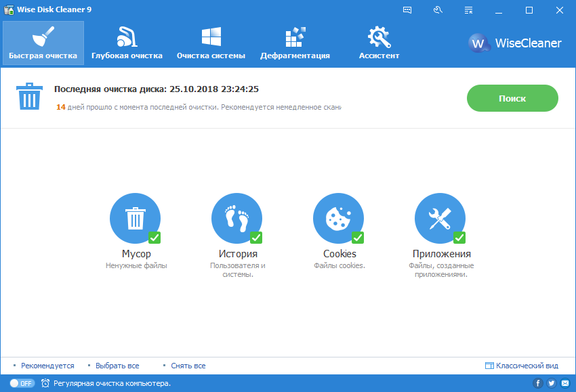Switch to Дефрагментация tab
The height and width of the screenshot is (392, 576).
coord(295,43)
